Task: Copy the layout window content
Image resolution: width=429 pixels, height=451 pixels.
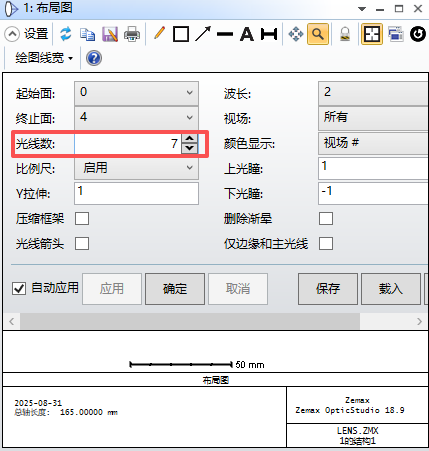Action: pyautogui.click(x=87, y=34)
